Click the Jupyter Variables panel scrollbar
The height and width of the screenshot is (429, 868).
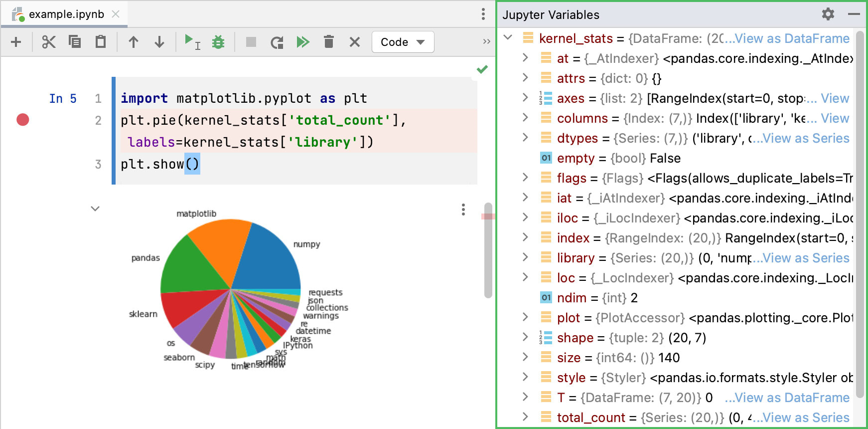(x=860, y=214)
